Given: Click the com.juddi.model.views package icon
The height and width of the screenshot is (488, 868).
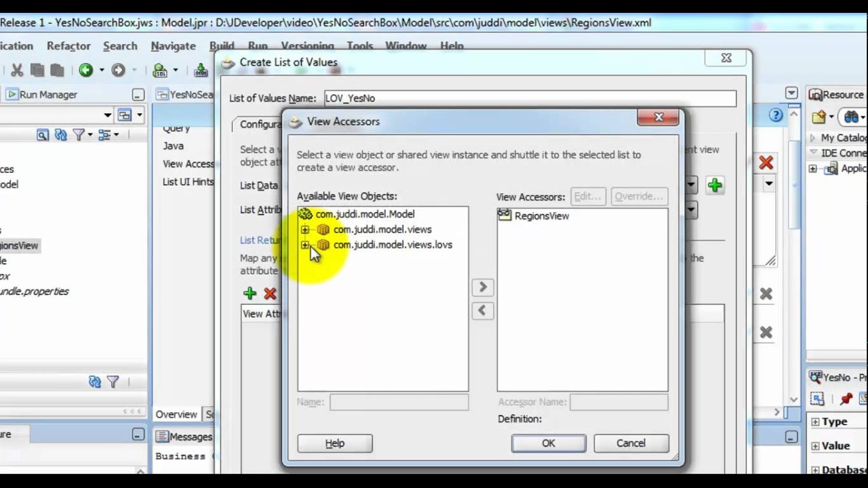Looking at the screenshot, I should pos(323,230).
